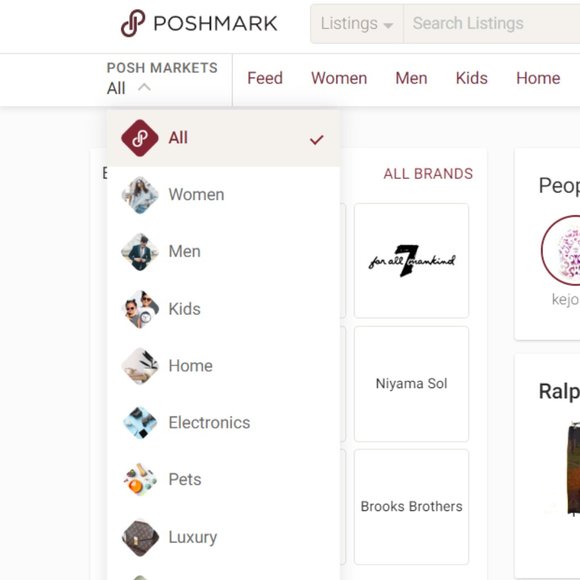Pick the Men market icon
580x580 pixels.
(x=140, y=252)
